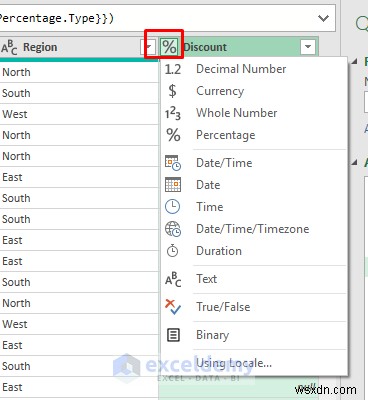
Task: Click the Date/Time calendar-clock icon
Action: (173, 163)
